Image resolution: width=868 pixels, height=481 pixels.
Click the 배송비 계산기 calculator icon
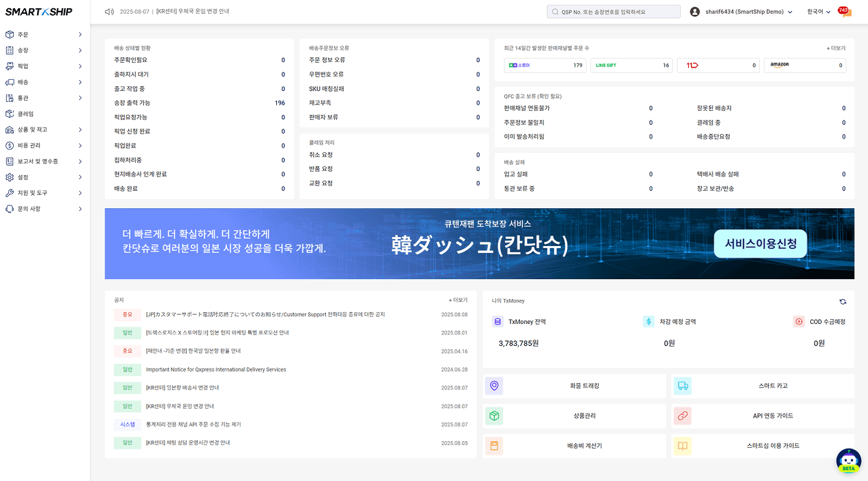(494, 446)
